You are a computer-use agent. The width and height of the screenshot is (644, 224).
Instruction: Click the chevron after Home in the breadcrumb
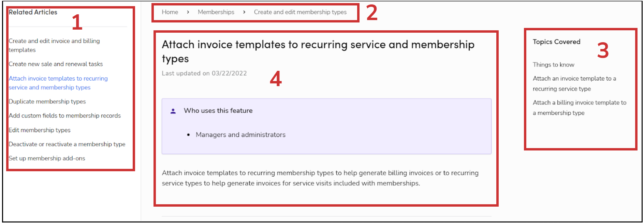[188, 12]
